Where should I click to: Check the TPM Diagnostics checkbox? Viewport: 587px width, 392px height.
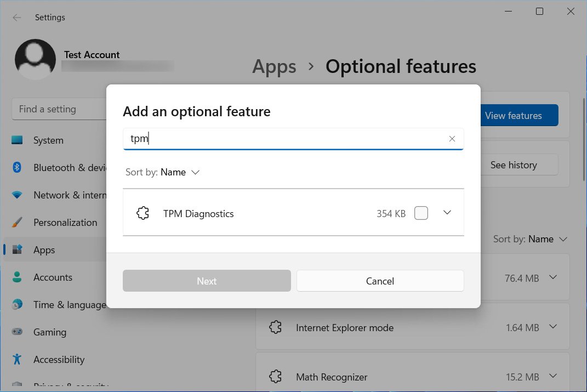pyautogui.click(x=421, y=213)
